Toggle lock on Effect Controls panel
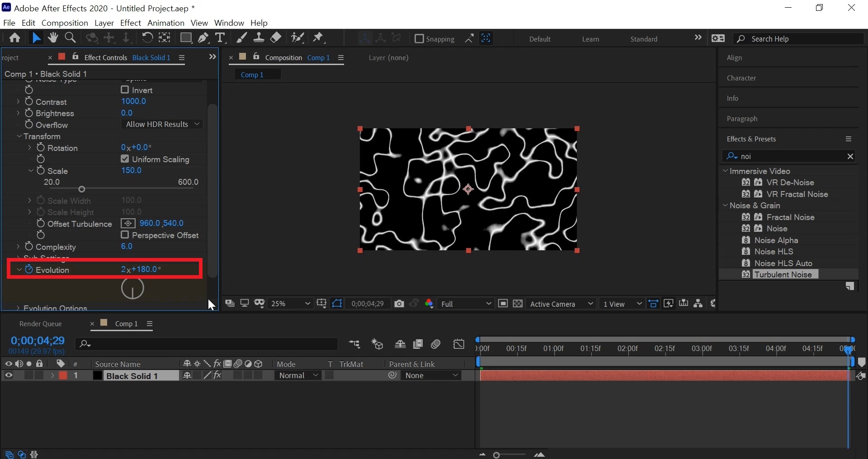868x459 pixels. (75, 57)
